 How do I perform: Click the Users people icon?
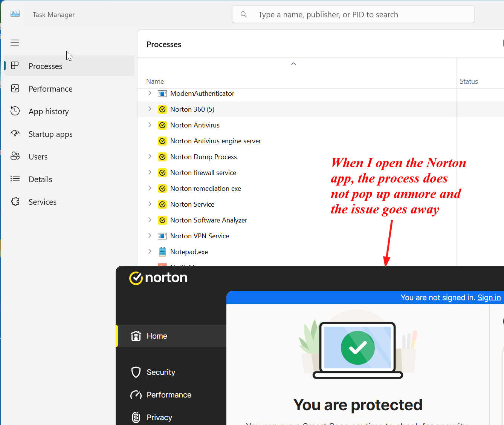click(15, 156)
